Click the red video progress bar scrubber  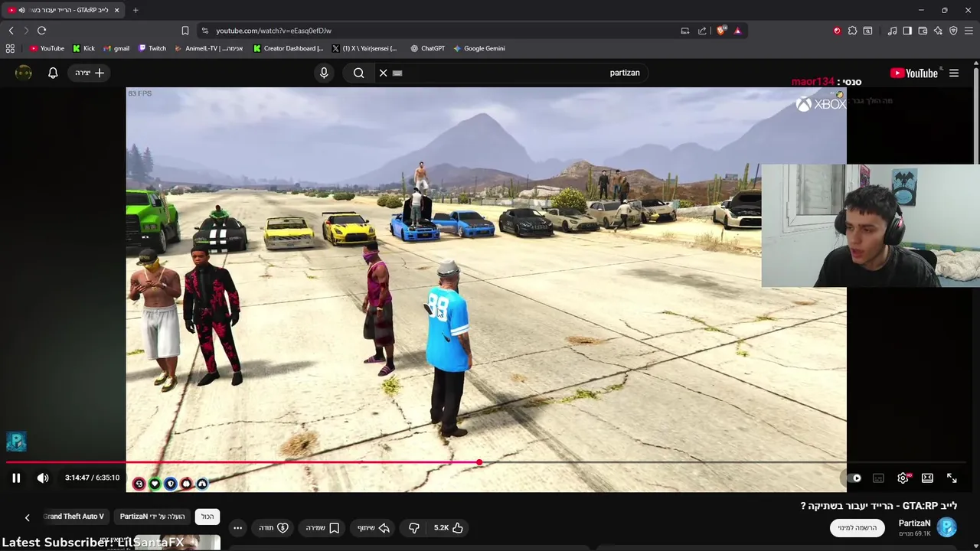(479, 462)
